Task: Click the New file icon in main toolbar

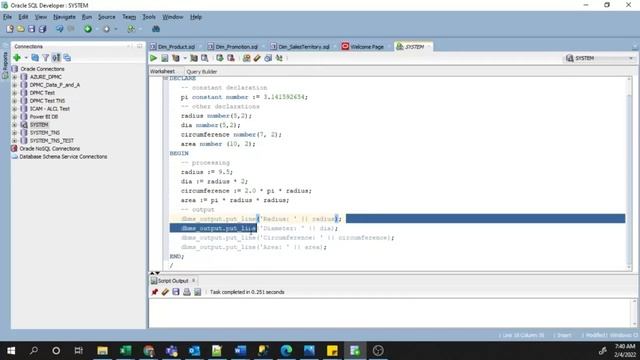Action: pyautogui.click(x=10, y=29)
